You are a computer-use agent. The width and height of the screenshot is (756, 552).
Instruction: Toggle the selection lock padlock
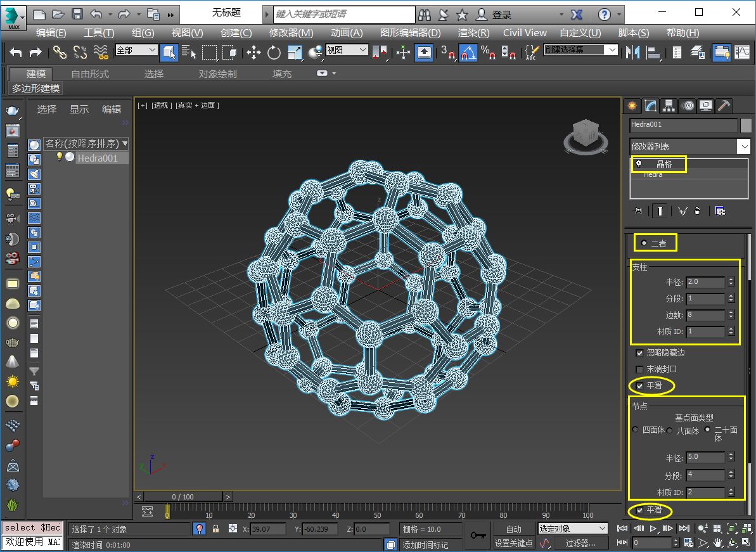click(x=216, y=529)
